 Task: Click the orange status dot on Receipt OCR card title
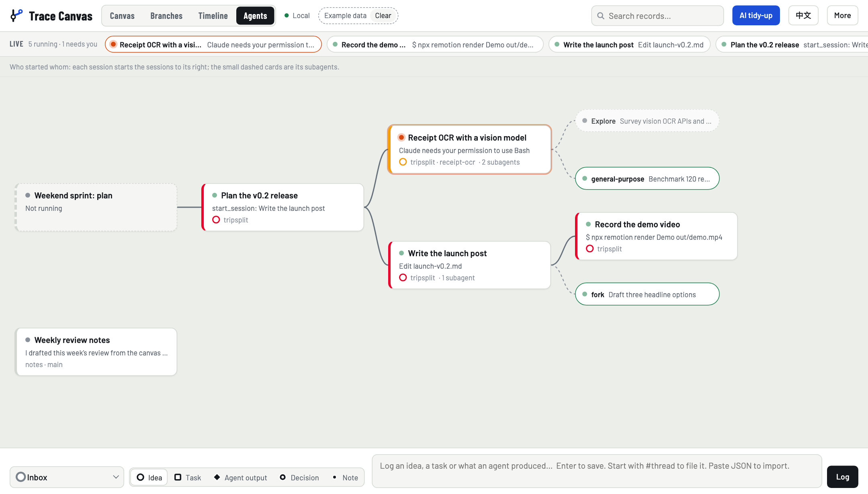(401, 137)
